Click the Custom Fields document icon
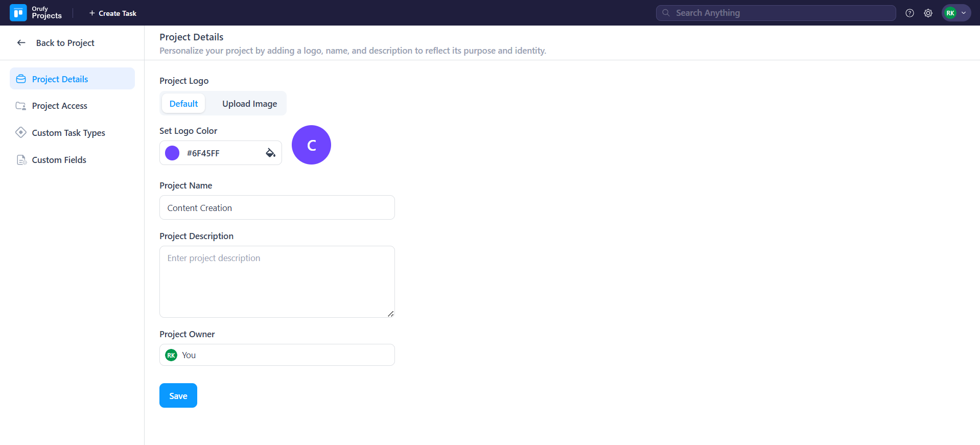 tap(21, 160)
